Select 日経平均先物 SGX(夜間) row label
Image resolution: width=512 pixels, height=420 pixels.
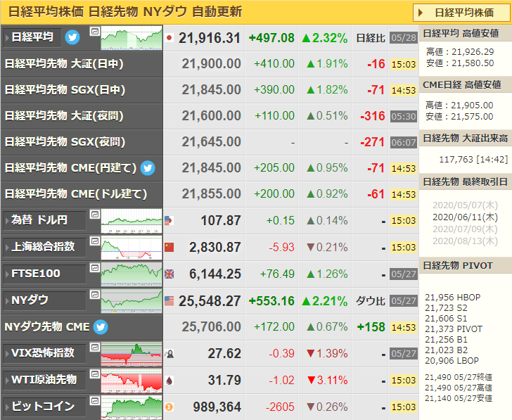point(65,142)
